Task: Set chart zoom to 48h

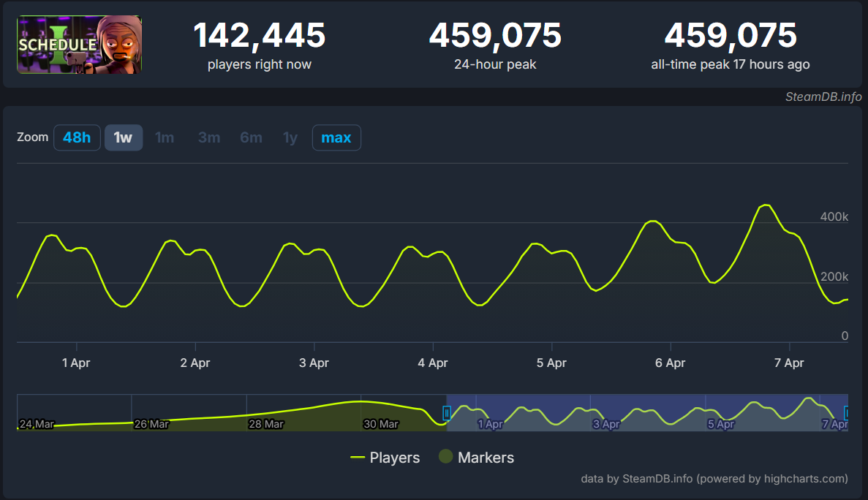Action: point(77,137)
